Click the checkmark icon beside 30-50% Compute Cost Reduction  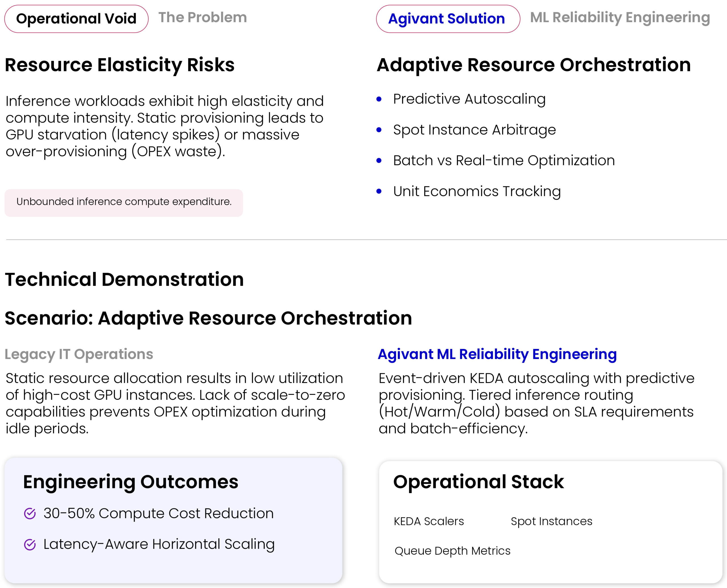30,514
